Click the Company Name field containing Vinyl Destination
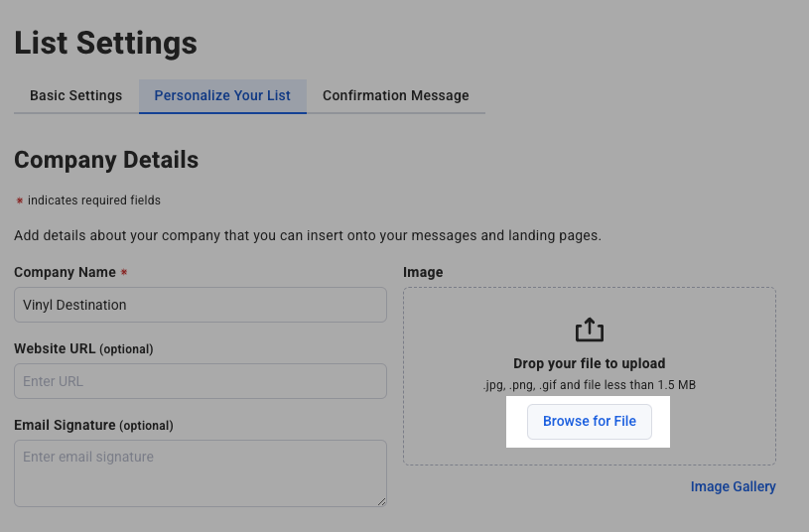809x532 pixels. point(200,305)
